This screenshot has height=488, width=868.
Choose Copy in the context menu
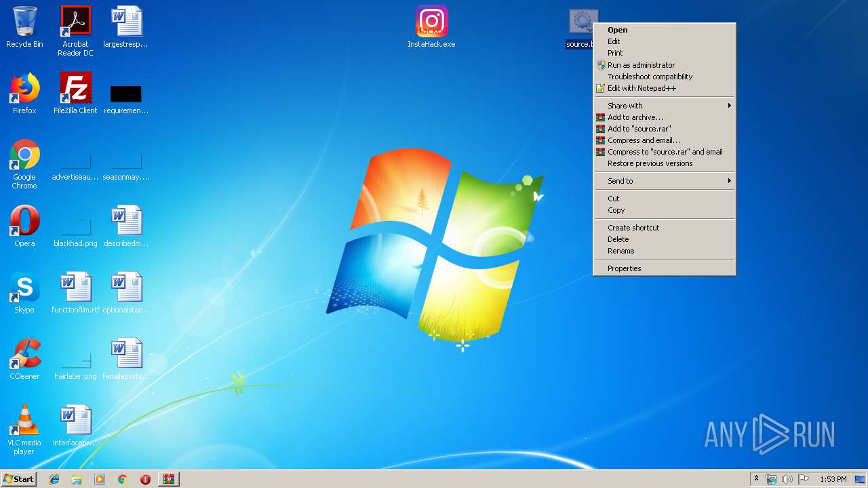[x=665, y=210]
